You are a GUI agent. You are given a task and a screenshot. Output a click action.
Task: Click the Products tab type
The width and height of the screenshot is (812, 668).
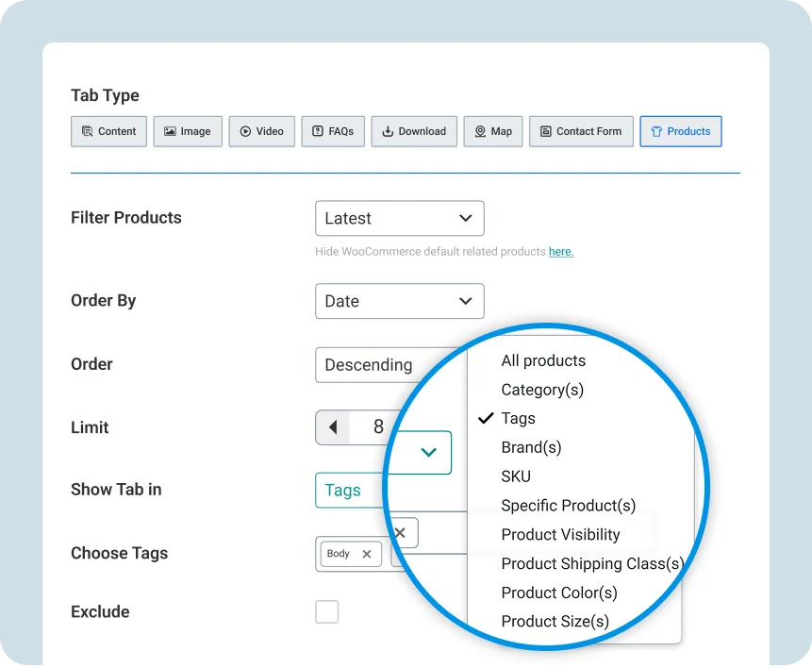(680, 131)
